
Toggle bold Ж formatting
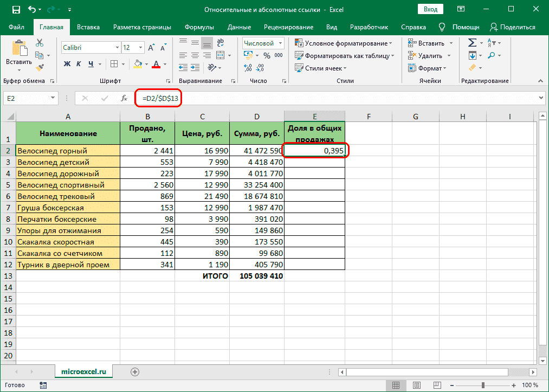[67, 64]
